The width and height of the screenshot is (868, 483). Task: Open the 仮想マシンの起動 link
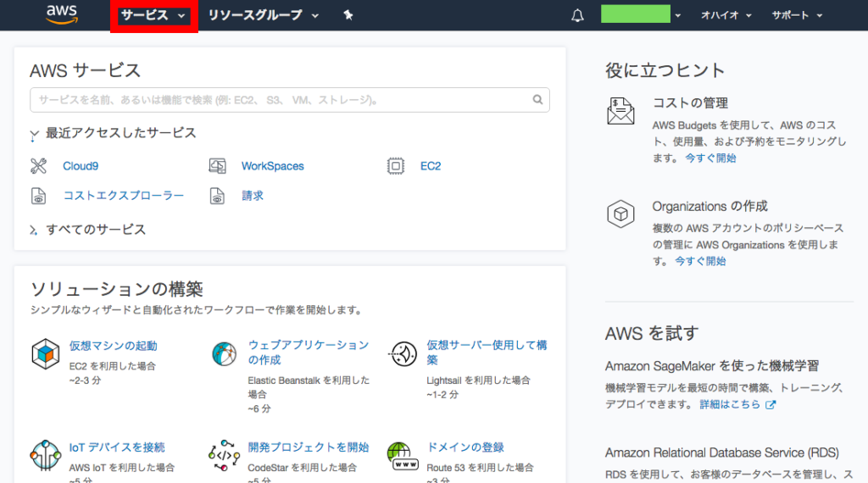(x=113, y=346)
